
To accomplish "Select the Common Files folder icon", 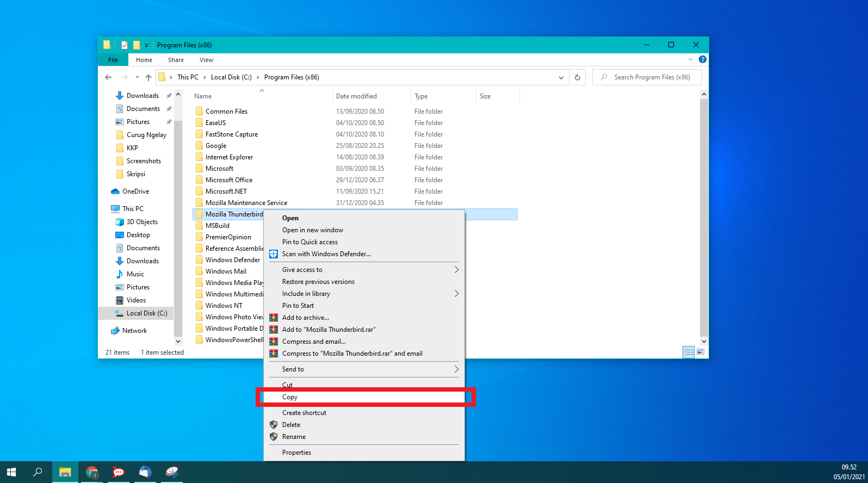I will tap(199, 111).
